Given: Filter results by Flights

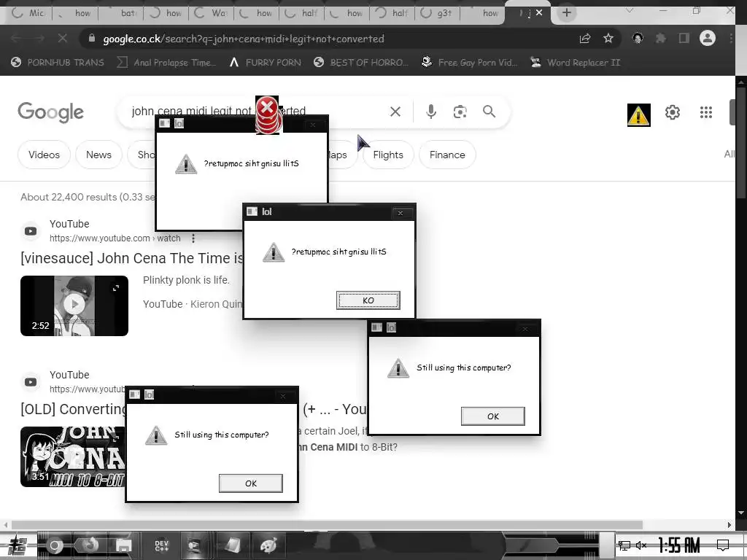Looking at the screenshot, I should (388, 155).
